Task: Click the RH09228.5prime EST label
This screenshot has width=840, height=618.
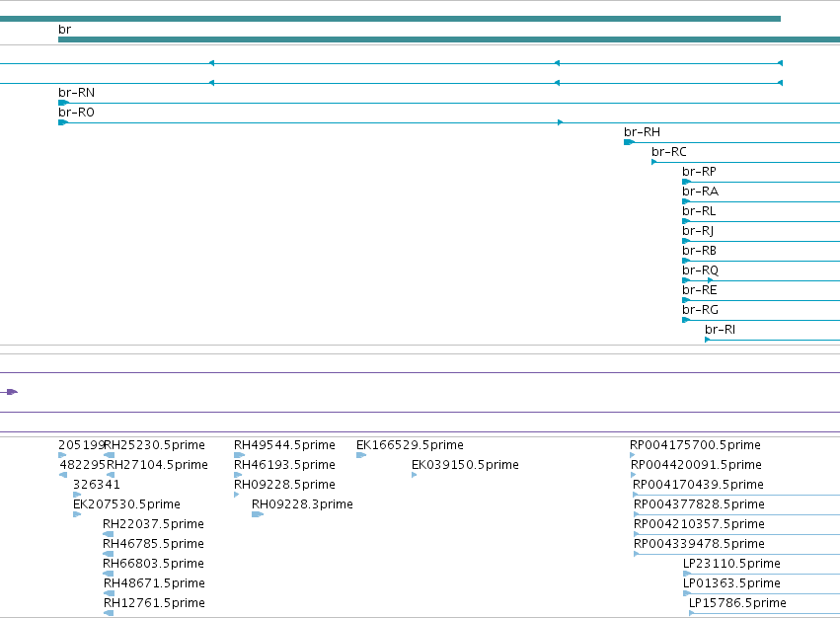Action: [284, 485]
